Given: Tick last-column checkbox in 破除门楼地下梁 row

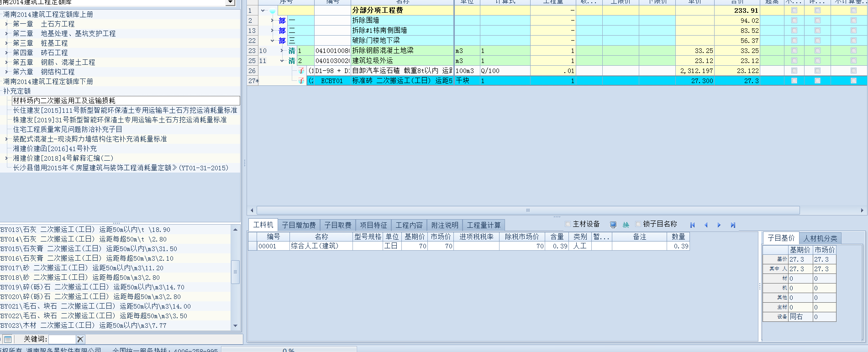Looking at the screenshot, I should pyautogui.click(x=853, y=41).
